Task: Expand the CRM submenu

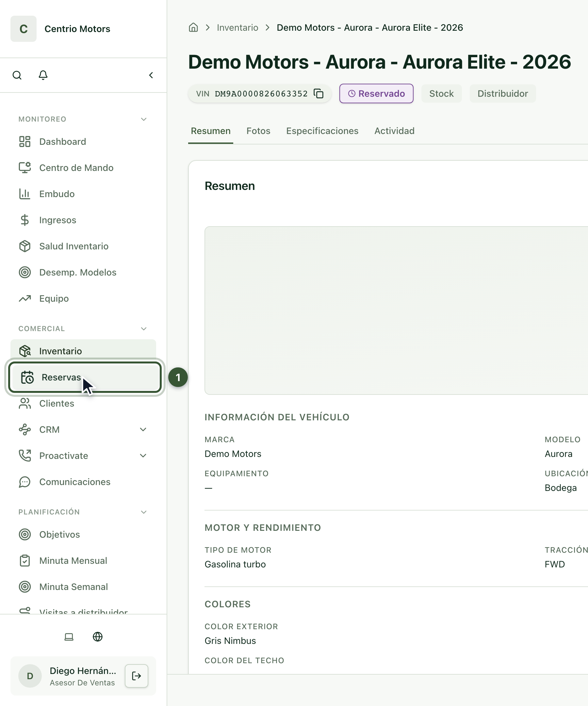Action: pos(143,430)
